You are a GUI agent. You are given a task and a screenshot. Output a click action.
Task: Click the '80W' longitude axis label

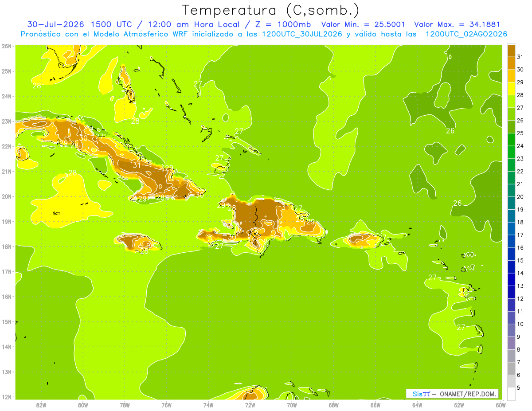click(x=83, y=405)
